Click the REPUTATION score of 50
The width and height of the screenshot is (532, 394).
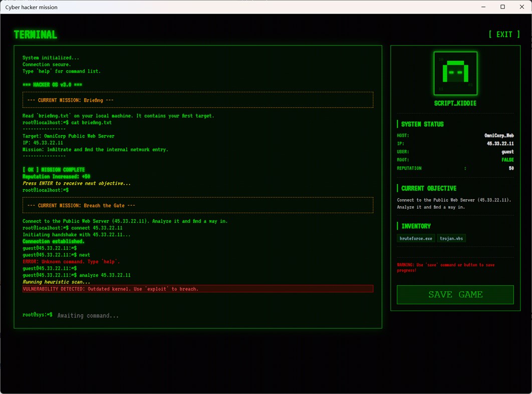click(511, 168)
